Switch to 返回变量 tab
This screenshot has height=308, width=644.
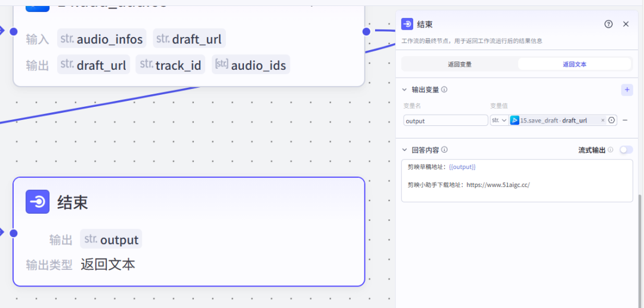pos(460,64)
